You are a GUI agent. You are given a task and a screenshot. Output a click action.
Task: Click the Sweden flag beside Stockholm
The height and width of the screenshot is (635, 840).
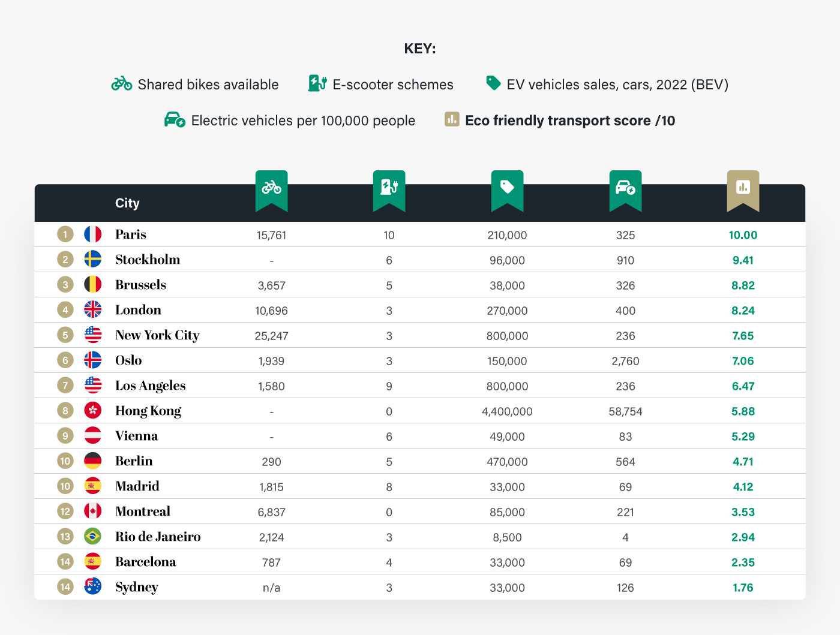(93, 260)
